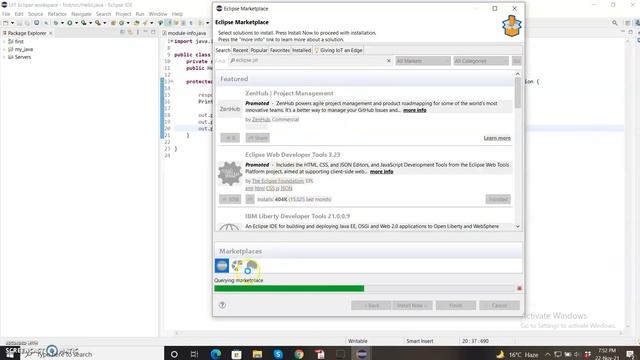
Task: Click the share icon beside the Installs count
Action: [250, 199]
